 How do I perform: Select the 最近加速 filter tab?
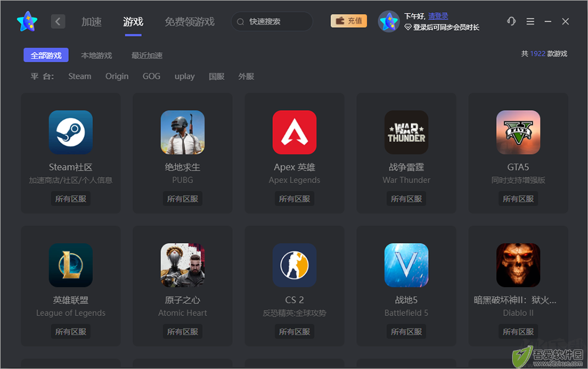pos(146,55)
